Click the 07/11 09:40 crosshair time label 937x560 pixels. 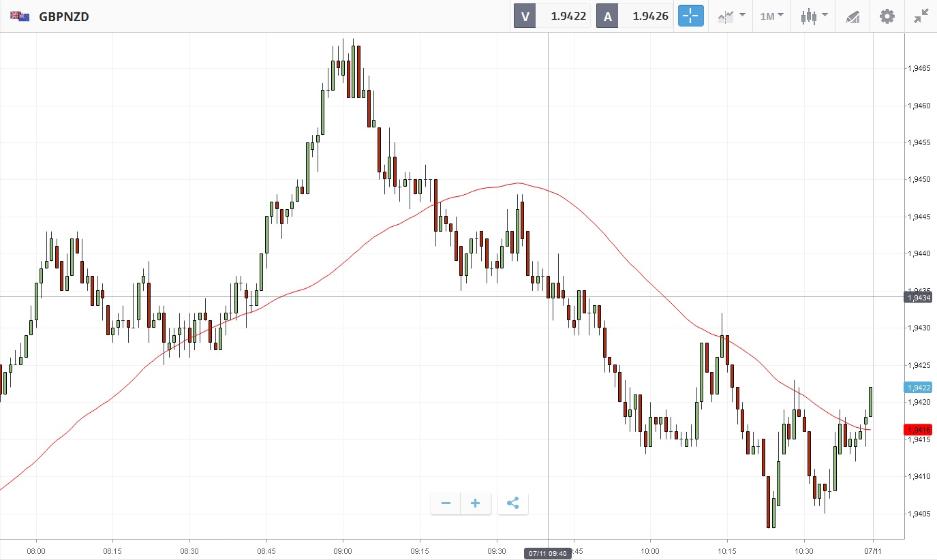548,553
